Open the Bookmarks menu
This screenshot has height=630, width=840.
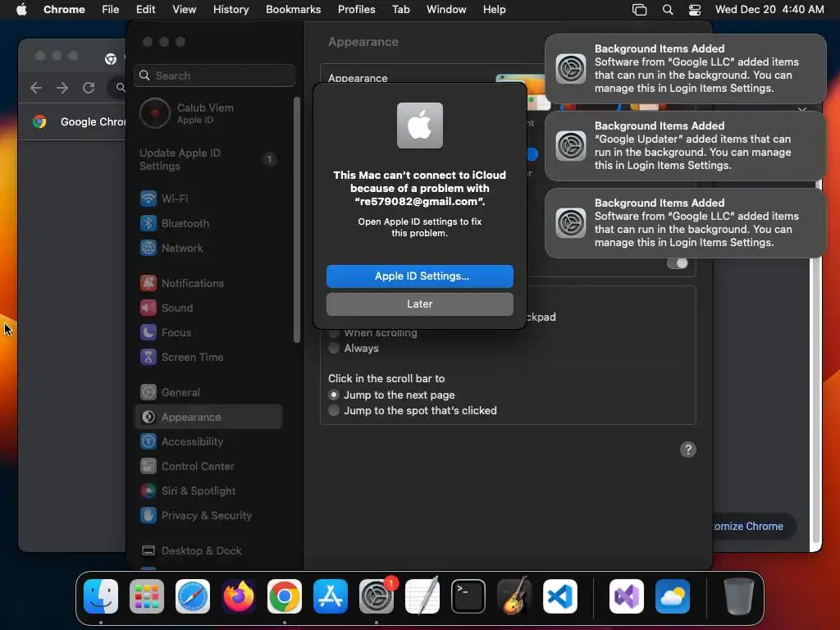click(293, 10)
